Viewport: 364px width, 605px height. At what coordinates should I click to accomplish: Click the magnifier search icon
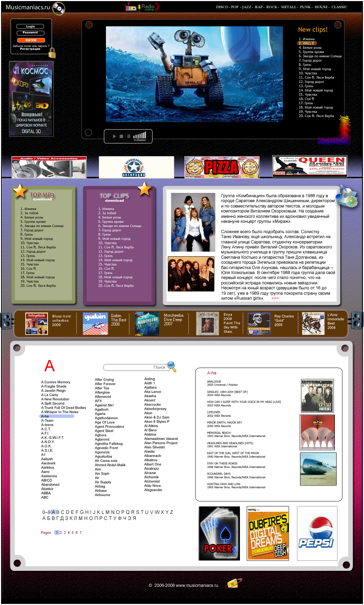(x=172, y=366)
